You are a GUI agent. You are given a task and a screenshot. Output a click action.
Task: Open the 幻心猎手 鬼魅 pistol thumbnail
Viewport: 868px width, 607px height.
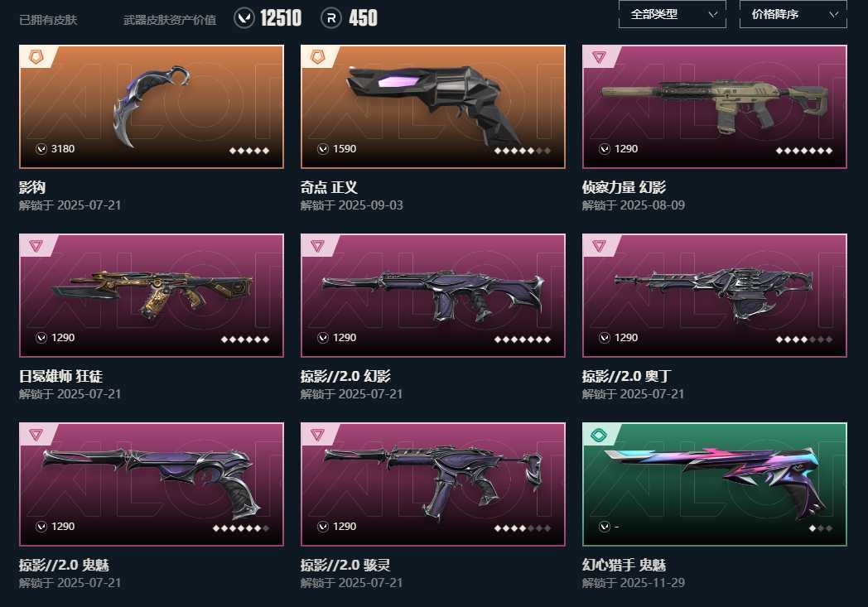tap(715, 484)
